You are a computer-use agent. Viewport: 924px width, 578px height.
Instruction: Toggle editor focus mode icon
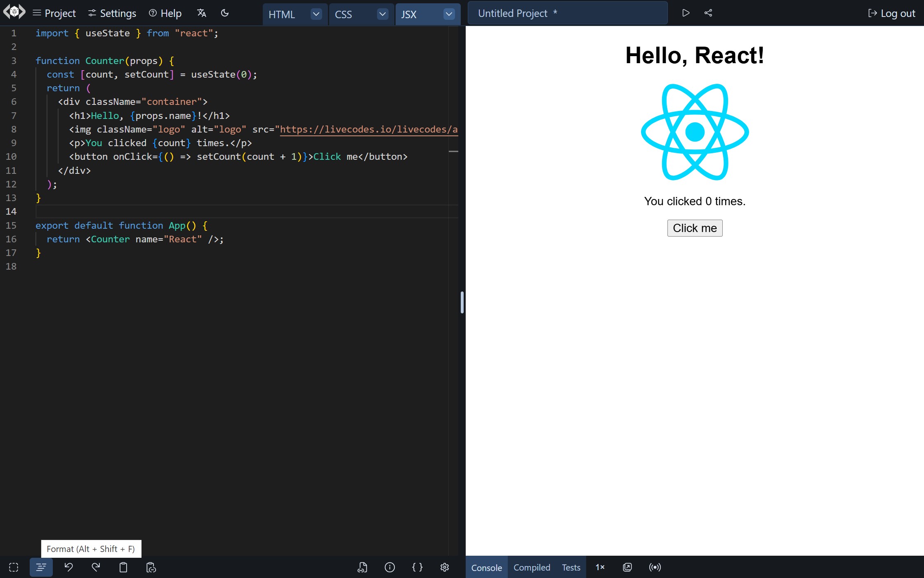(x=14, y=567)
